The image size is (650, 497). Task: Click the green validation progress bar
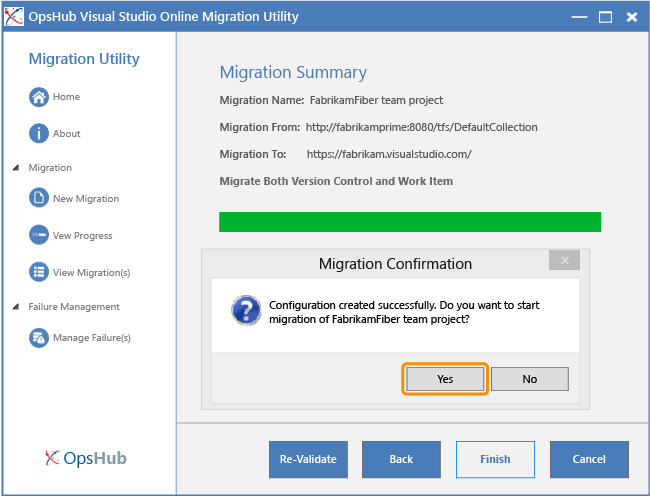pos(410,222)
